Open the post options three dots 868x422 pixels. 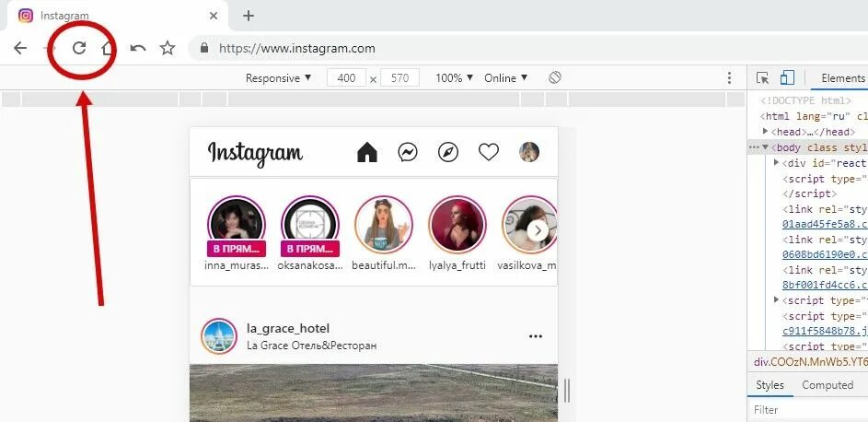coord(536,336)
